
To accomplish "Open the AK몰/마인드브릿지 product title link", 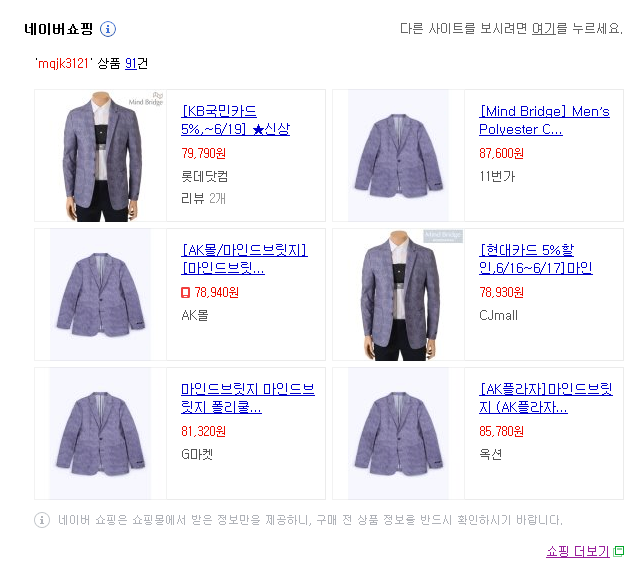I will [x=244, y=259].
